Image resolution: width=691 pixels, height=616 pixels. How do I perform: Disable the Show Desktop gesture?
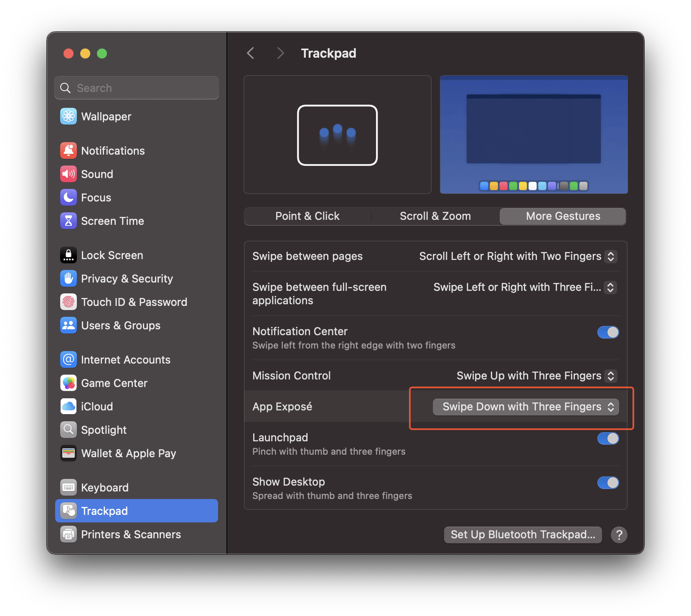pos(608,483)
